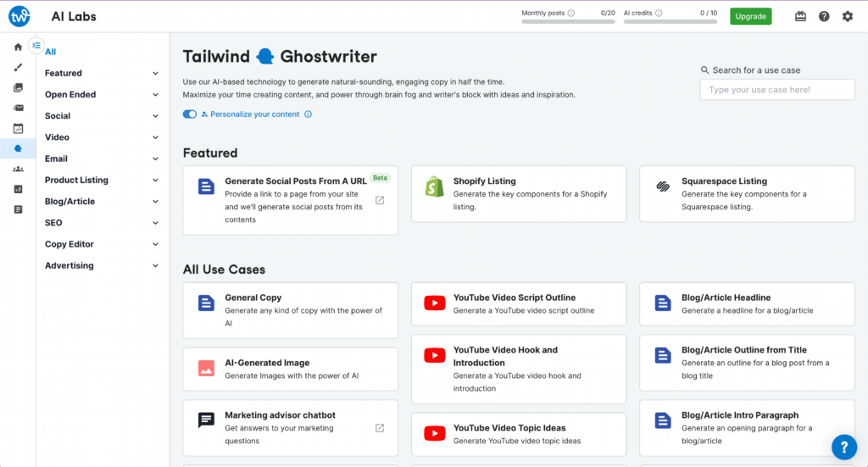Open the settings gear icon
Screen dimensions: 868x467
pos(848,16)
